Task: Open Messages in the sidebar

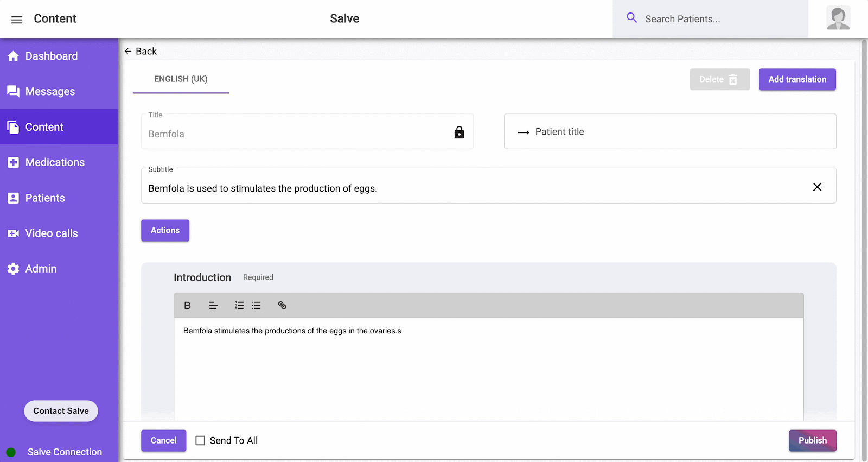Action: [59, 91]
